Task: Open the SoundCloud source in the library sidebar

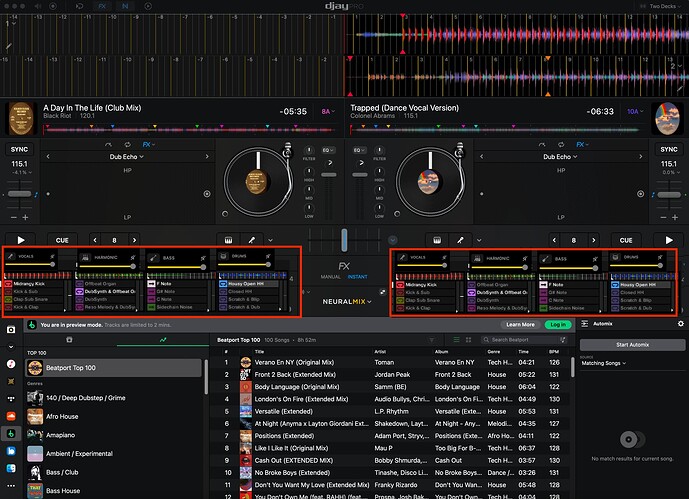Action: click(x=11, y=416)
